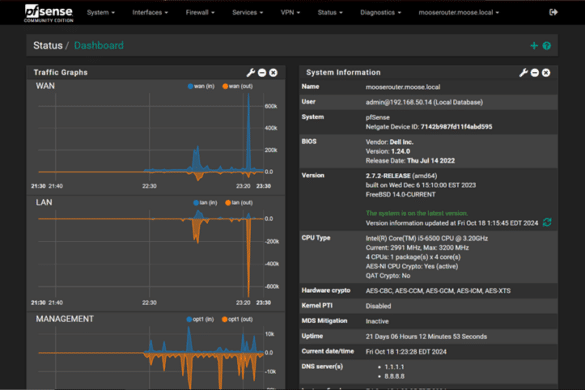Screen dimensions: 585x390
Task: Open System Information settings wrench
Action: [x=523, y=72]
